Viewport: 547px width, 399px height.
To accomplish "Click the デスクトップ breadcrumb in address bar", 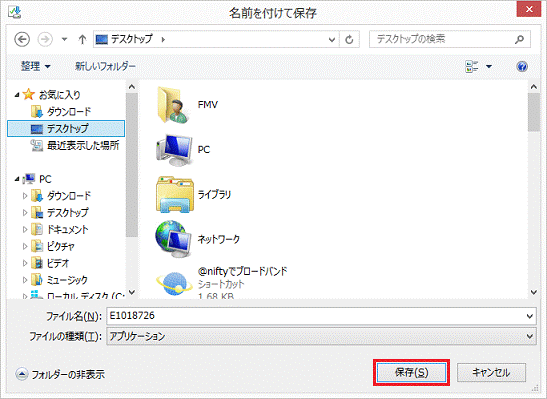I will pyautogui.click(x=132, y=39).
